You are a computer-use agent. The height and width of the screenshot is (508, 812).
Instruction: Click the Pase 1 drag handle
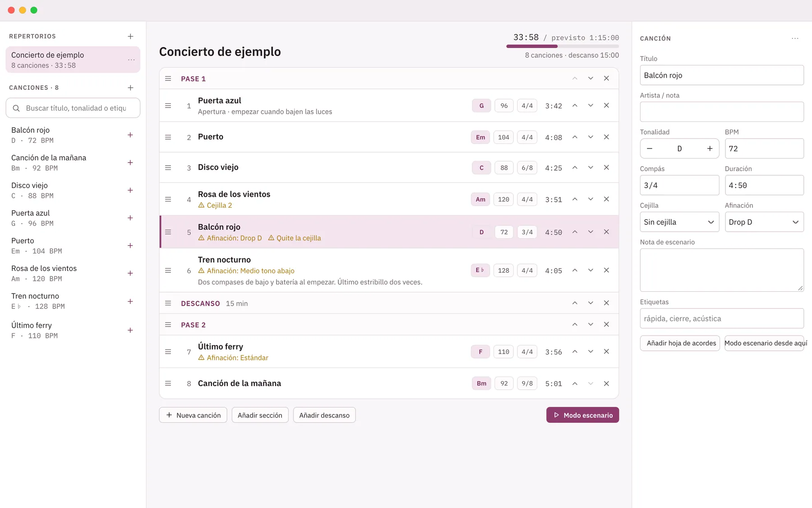click(168, 79)
